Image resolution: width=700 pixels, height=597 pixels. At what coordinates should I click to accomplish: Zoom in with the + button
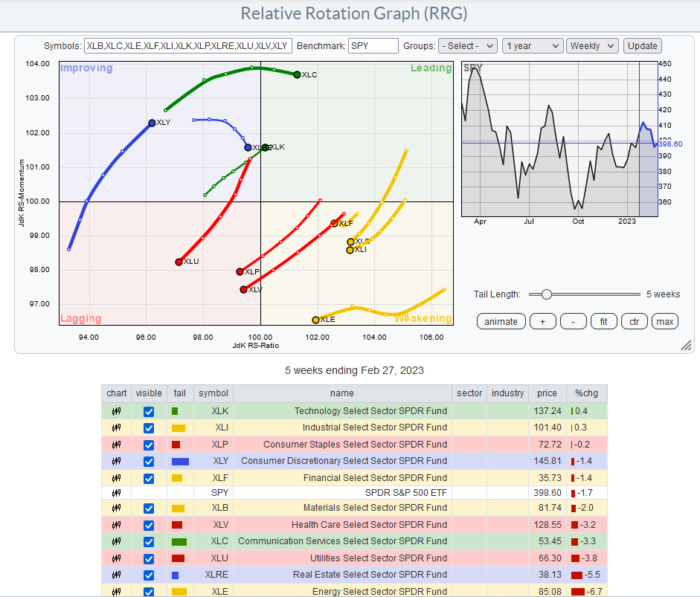coord(543,322)
